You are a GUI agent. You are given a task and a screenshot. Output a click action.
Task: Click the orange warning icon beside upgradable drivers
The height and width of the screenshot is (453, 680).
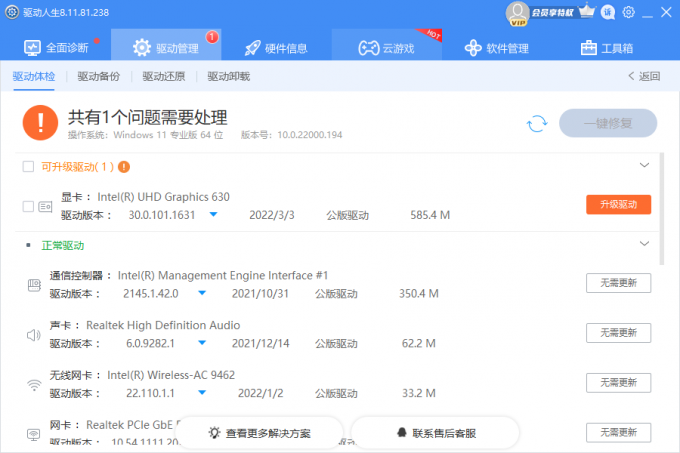coord(124,167)
